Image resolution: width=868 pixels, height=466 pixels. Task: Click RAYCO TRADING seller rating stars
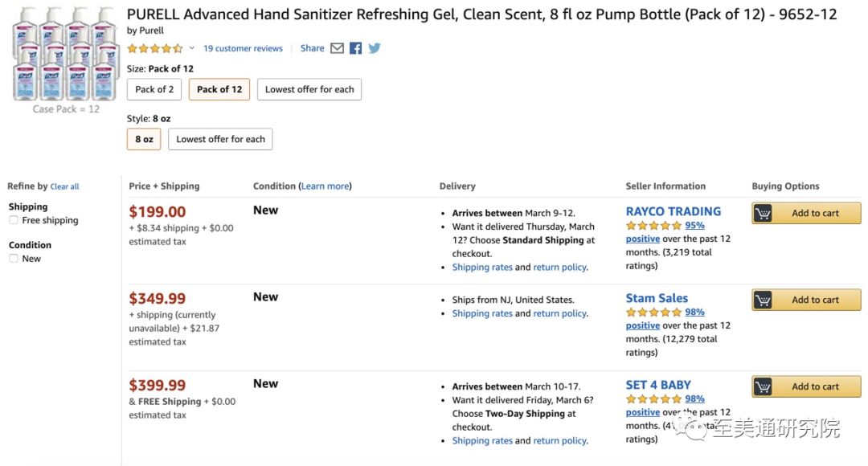coord(653,226)
